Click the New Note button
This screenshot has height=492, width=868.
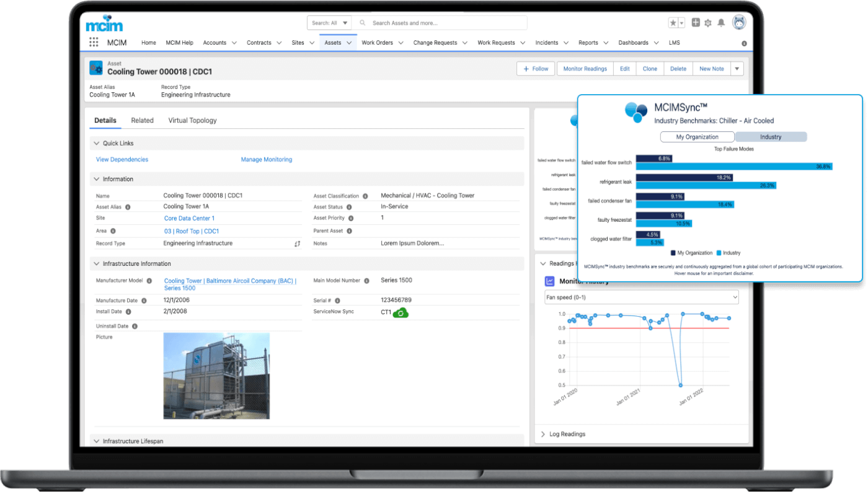coord(712,69)
